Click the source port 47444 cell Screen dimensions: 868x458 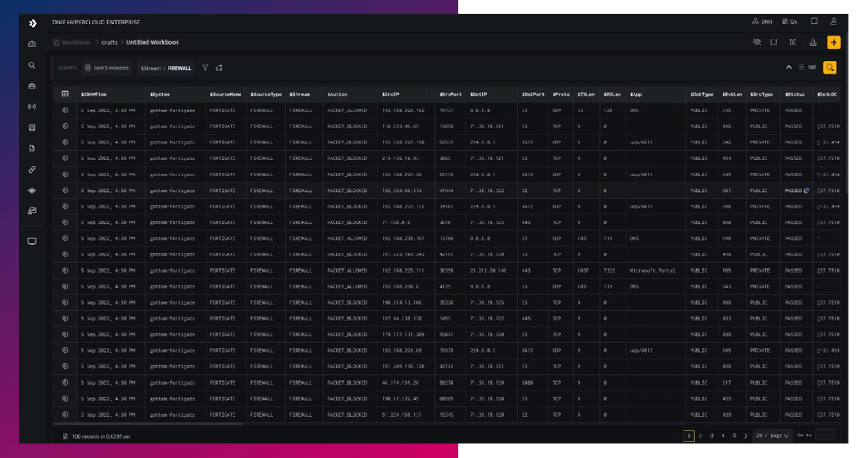click(446, 191)
